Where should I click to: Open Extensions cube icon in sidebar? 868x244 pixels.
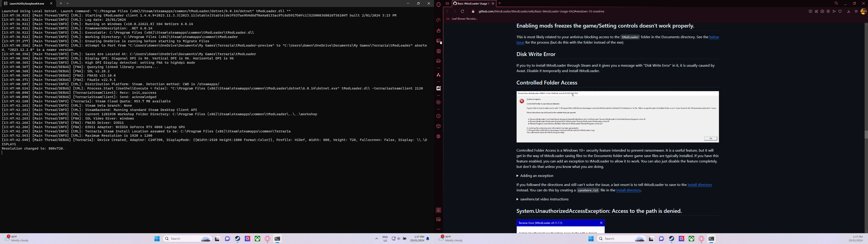point(438,126)
